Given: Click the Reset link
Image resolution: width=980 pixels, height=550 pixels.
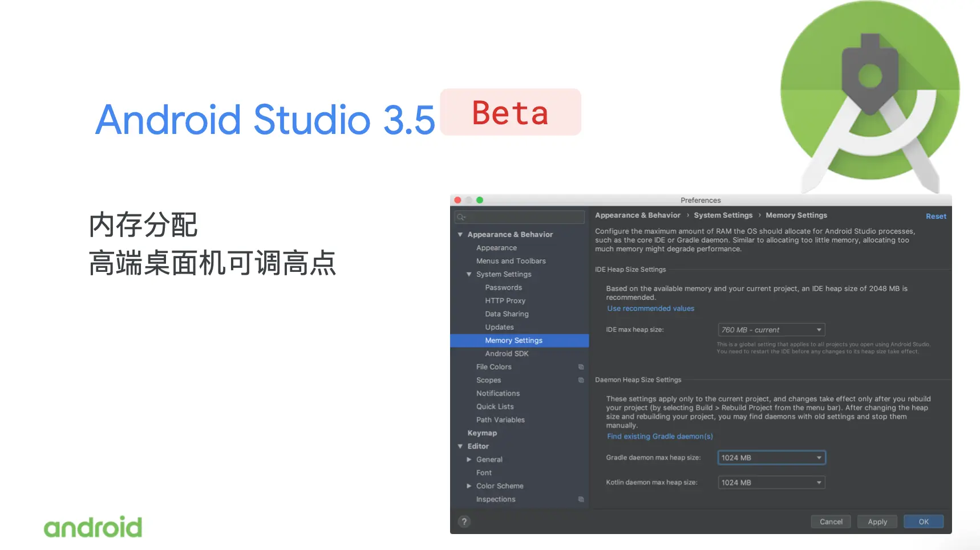Looking at the screenshot, I should coord(936,217).
